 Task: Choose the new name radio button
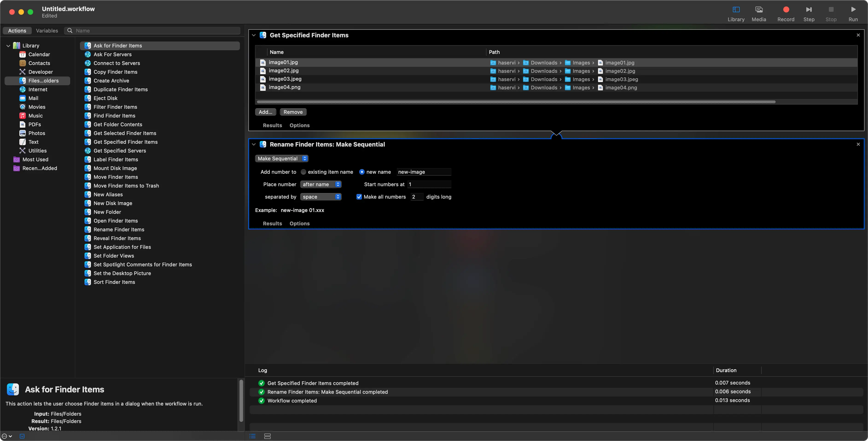pyautogui.click(x=361, y=172)
